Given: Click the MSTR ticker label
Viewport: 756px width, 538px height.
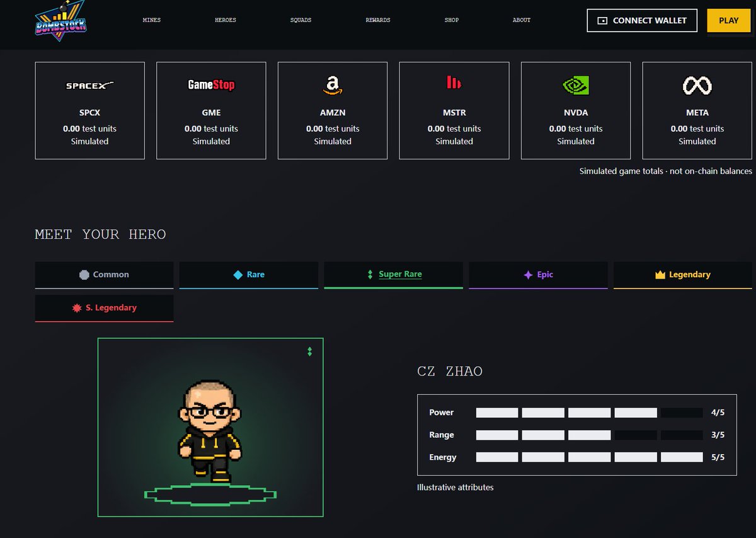Looking at the screenshot, I should (454, 113).
